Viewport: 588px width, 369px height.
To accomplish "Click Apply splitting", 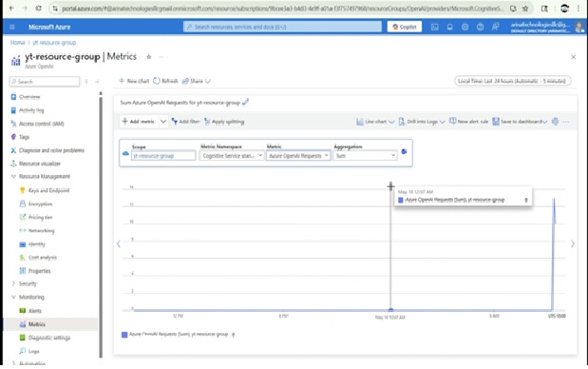I will 224,121.
